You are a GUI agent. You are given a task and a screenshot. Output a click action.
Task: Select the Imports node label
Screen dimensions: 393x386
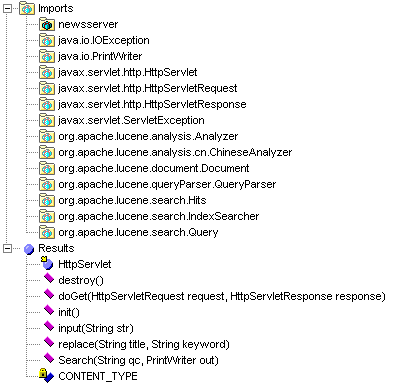[x=56, y=8]
